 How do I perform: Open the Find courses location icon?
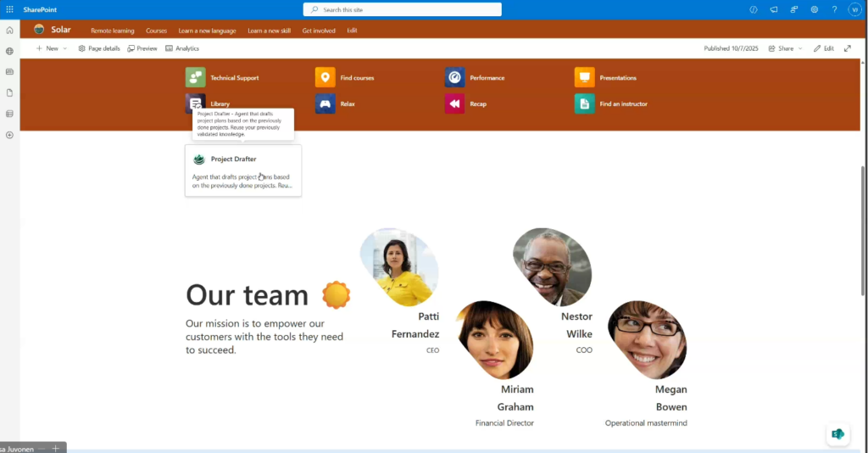click(x=325, y=77)
